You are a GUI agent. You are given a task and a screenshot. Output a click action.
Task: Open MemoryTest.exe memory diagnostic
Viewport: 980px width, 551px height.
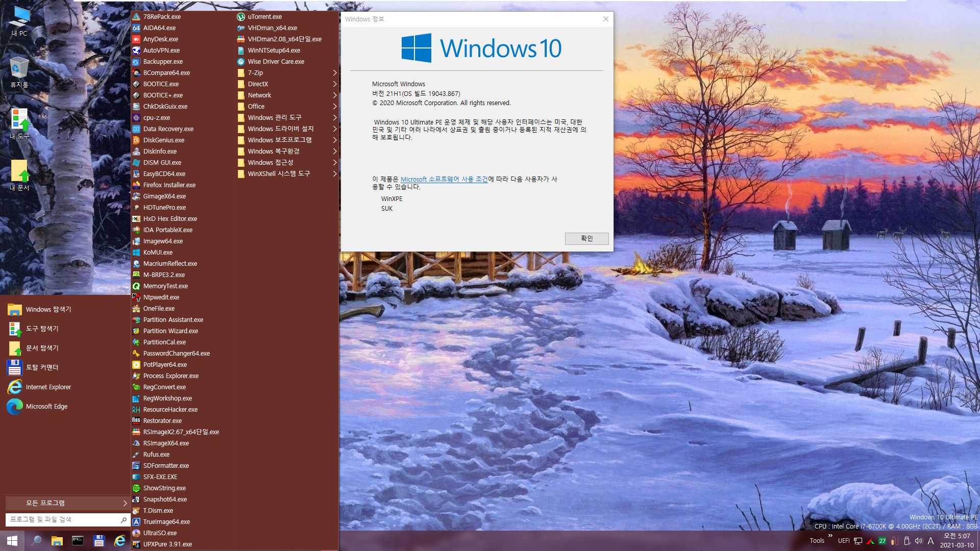165,285
